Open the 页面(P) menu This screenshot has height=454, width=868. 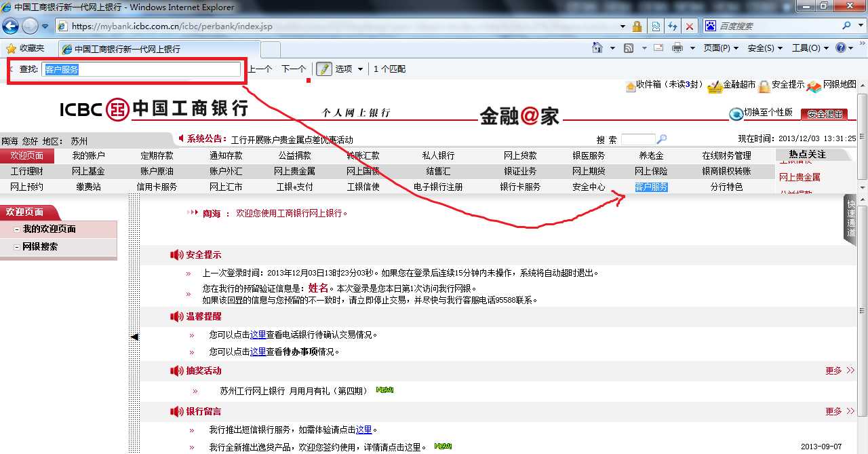click(721, 48)
